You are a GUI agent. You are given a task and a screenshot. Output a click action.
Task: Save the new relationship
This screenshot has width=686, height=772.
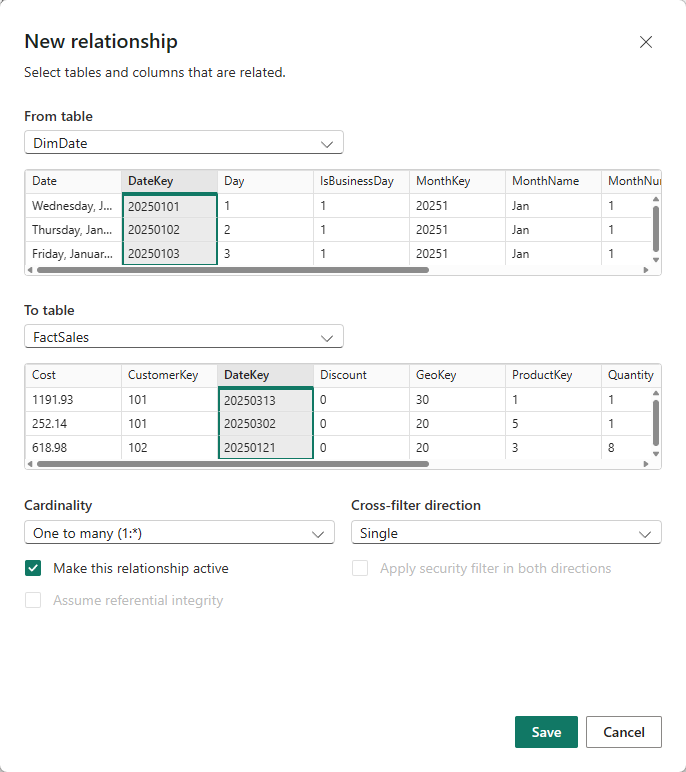point(546,732)
